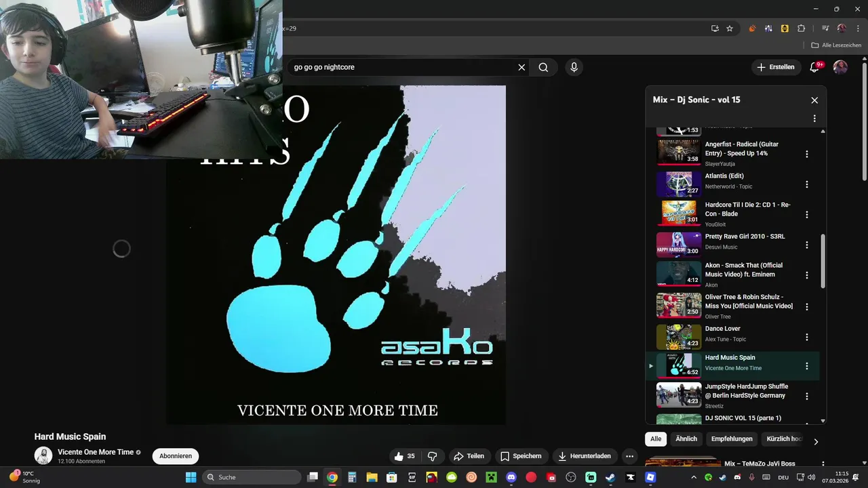Screen dimensions: 868x488
Task: Clear the YouTube search text with X
Action: tap(521, 67)
